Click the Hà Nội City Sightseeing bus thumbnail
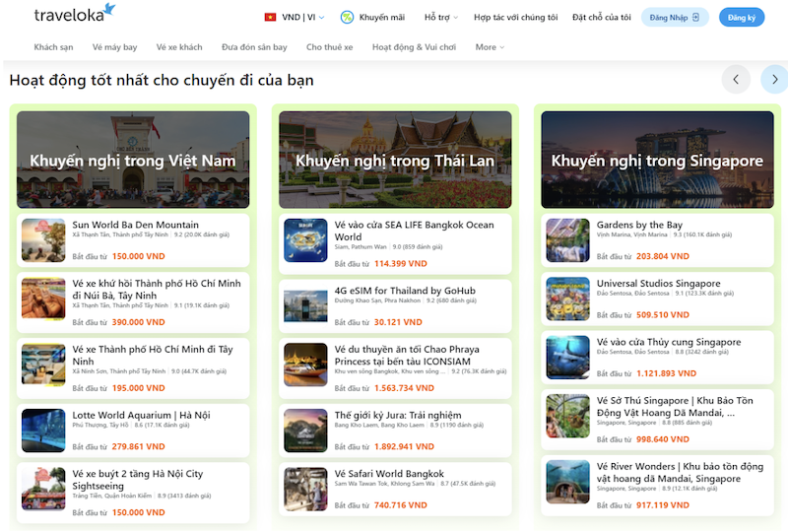788x532 pixels. tap(43, 489)
